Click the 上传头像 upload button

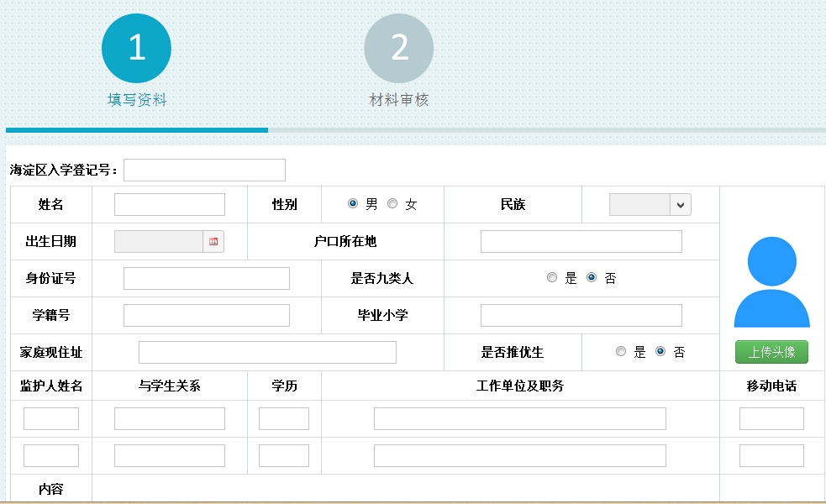[771, 352]
